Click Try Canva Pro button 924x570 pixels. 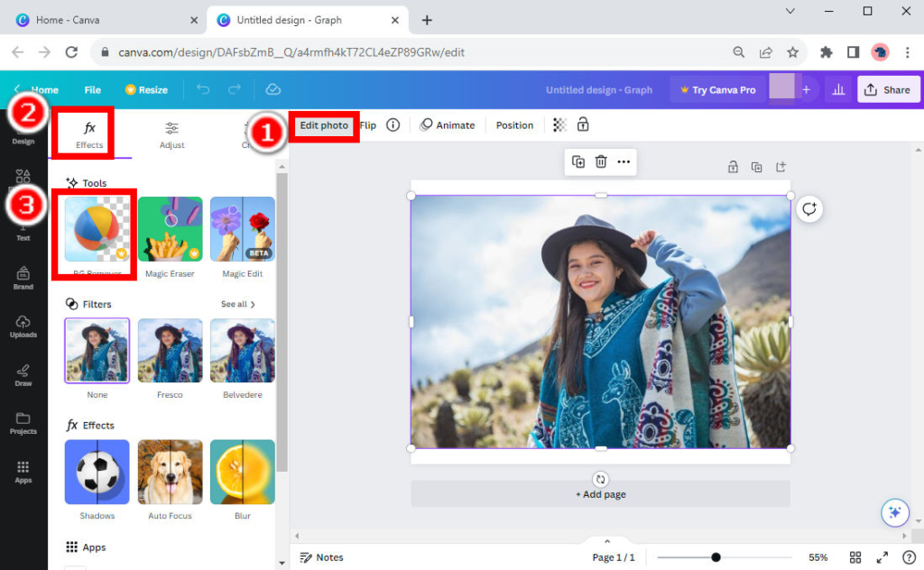(717, 90)
